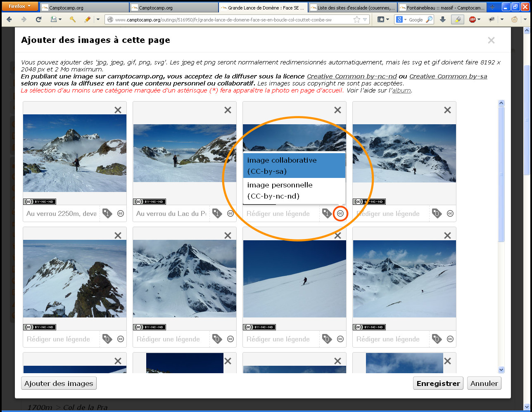Open the Google search engine selector
This screenshot has width=532, height=412.
[401, 19]
